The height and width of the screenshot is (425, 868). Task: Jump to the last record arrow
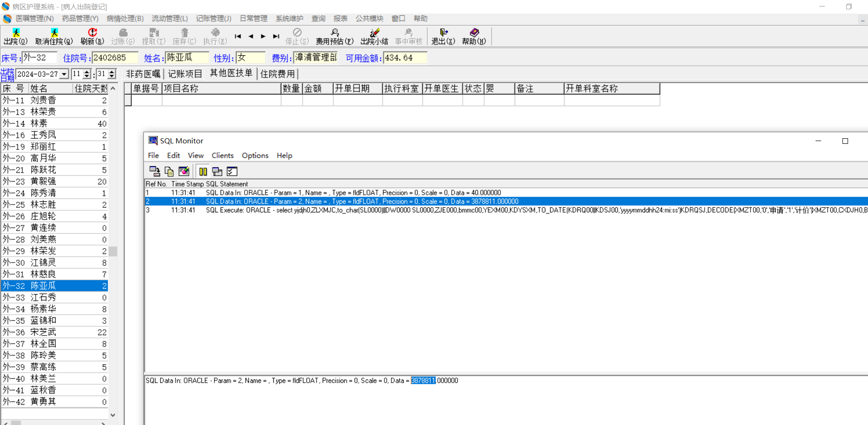pyautogui.click(x=276, y=36)
